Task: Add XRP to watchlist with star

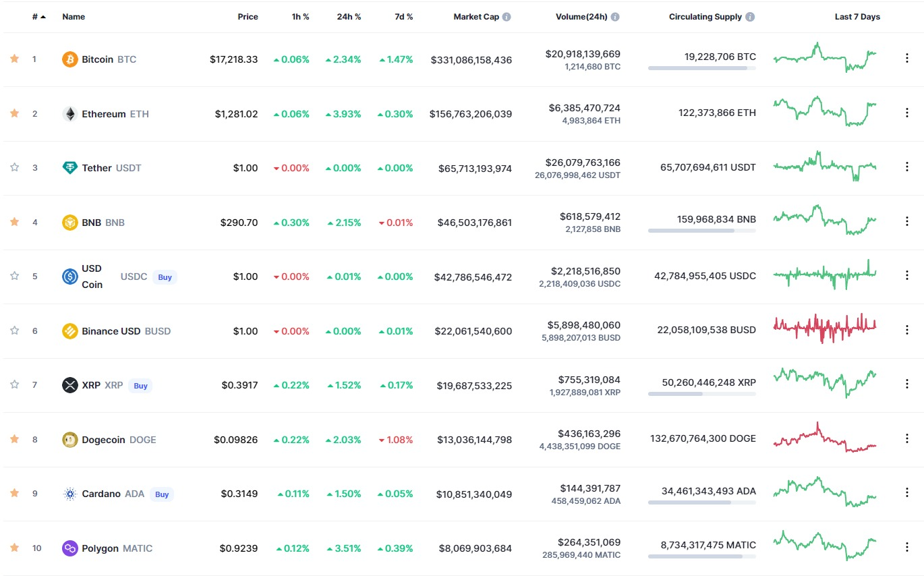Action: click(14, 384)
